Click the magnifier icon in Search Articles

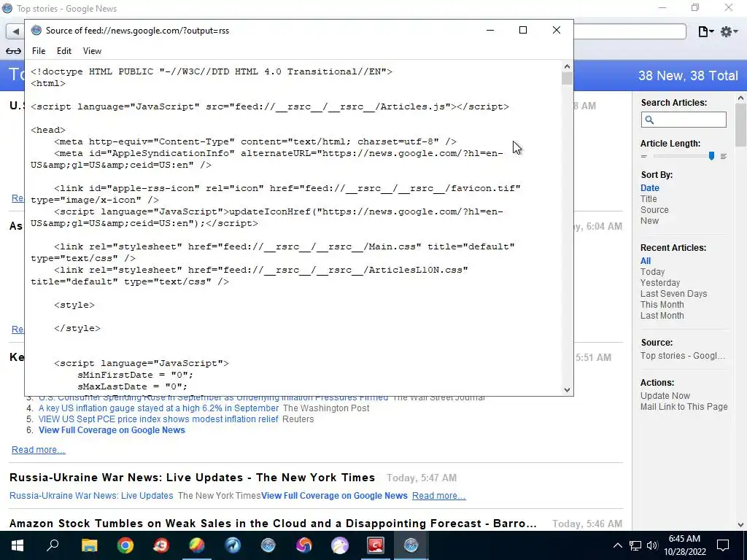point(649,120)
